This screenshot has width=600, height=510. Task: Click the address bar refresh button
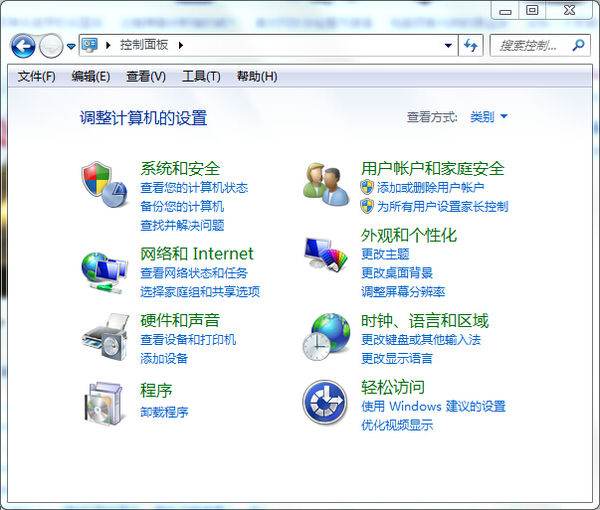point(471,46)
